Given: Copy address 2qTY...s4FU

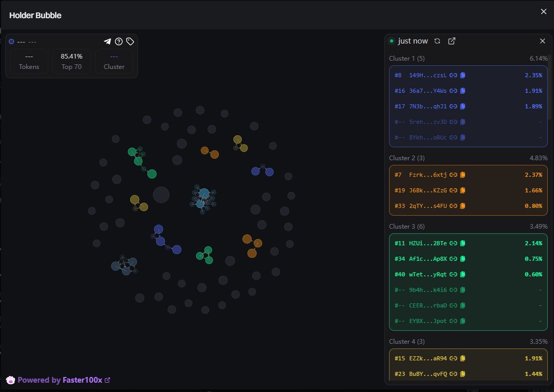Looking at the screenshot, I should pos(463,206).
